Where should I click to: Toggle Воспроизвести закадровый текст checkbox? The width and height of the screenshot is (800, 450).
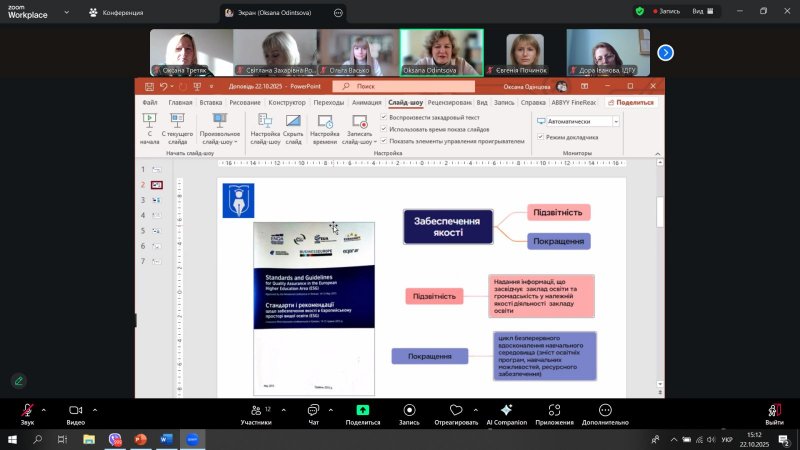[x=384, y=117]
